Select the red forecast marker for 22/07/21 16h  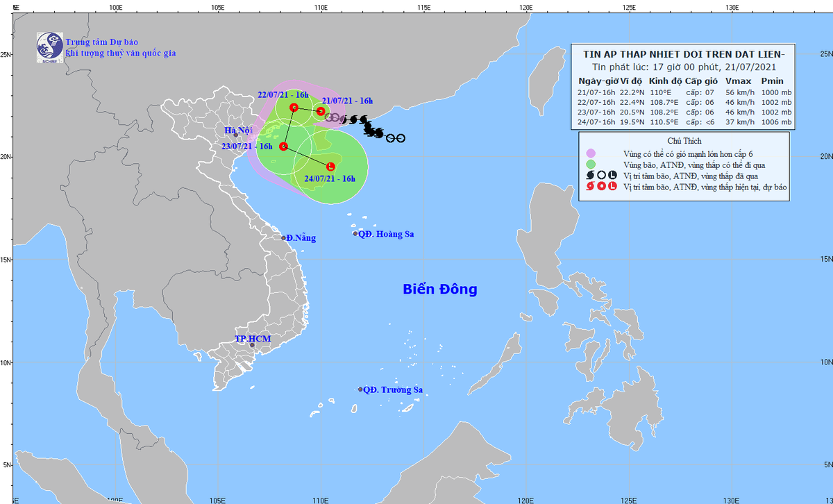tap(294, 108)
